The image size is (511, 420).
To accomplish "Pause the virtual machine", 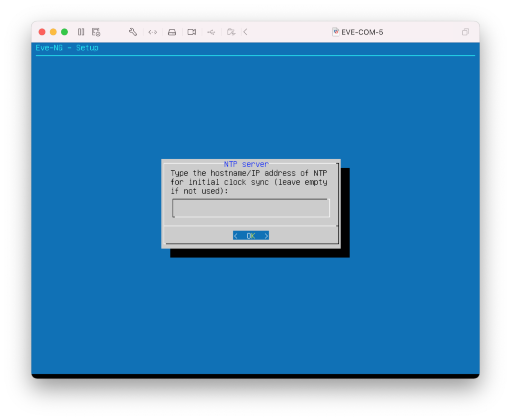I will click(x=81, y=32).
